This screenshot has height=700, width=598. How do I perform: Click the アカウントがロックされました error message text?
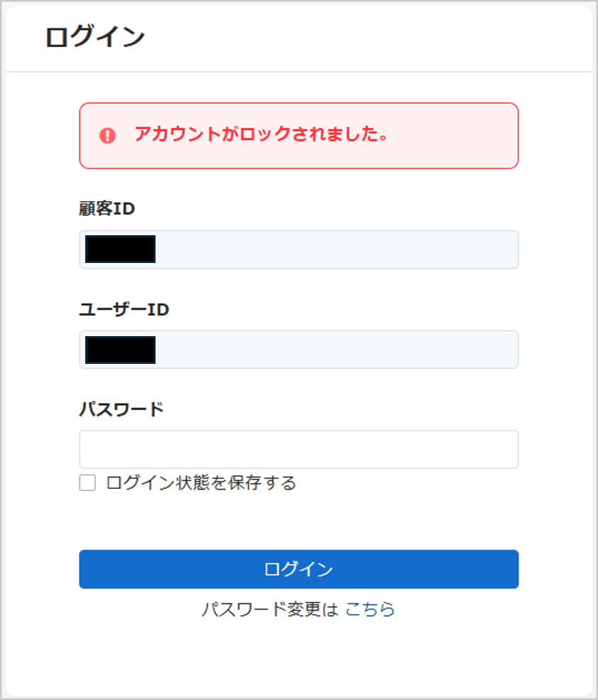(x=261, y=134)
